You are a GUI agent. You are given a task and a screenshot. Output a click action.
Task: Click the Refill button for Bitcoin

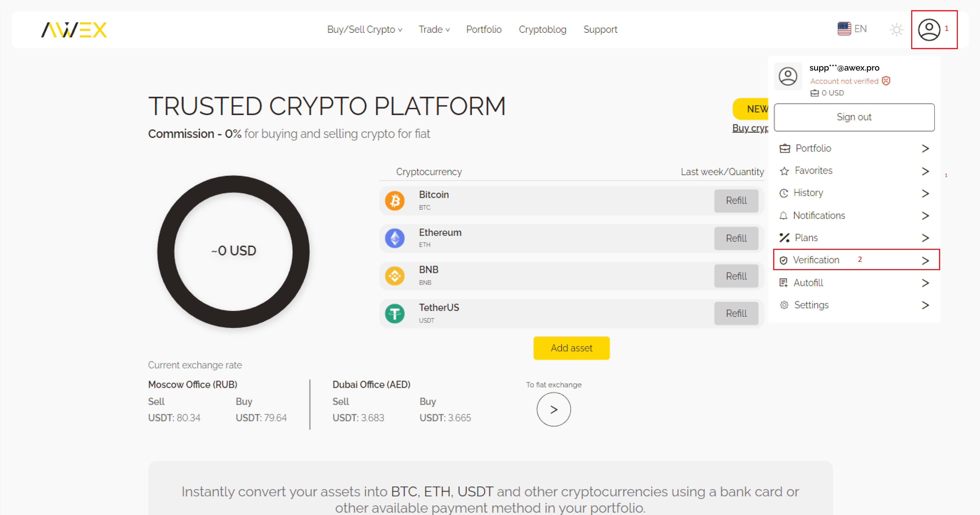(736, 201)
